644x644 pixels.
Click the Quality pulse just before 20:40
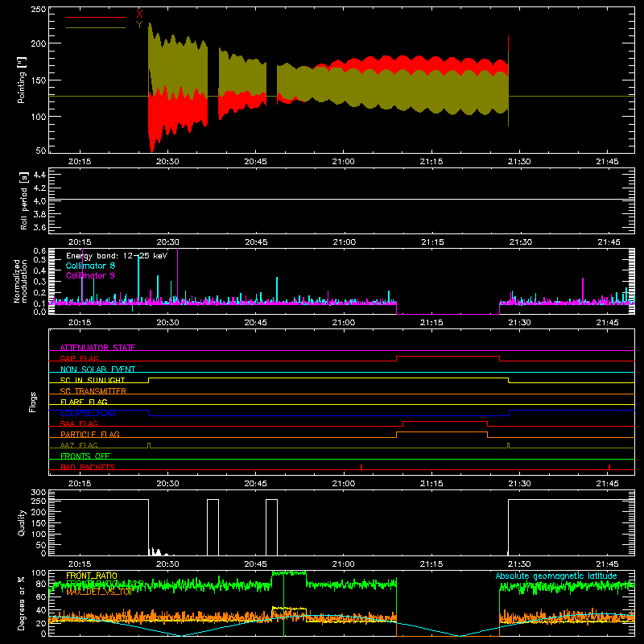213,527
